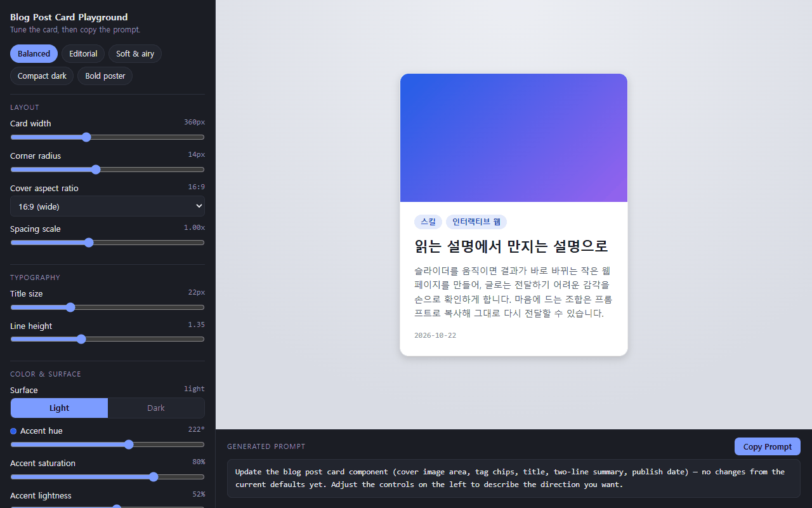Apply the Compact dark preset
This screenshot has height=508, width=812.
[42, 76]
